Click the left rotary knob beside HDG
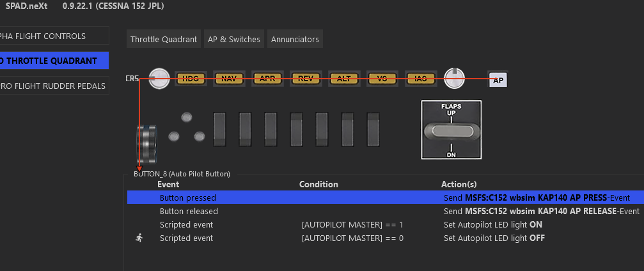 click(x=159, y=79)
